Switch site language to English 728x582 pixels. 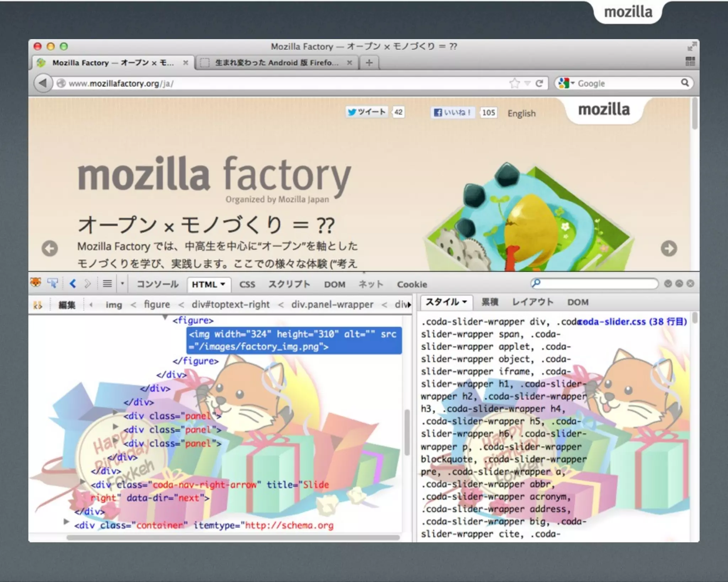(x=521, y=113)
